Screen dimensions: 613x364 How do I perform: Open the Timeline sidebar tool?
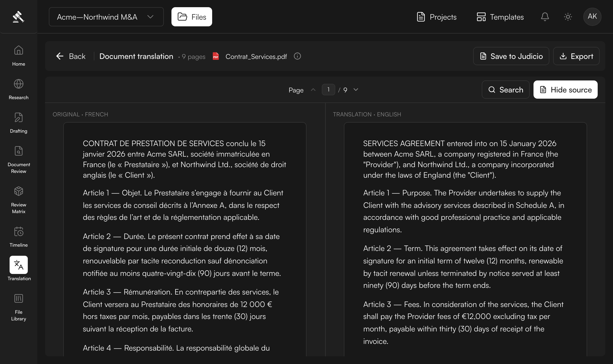pos(19,237)
